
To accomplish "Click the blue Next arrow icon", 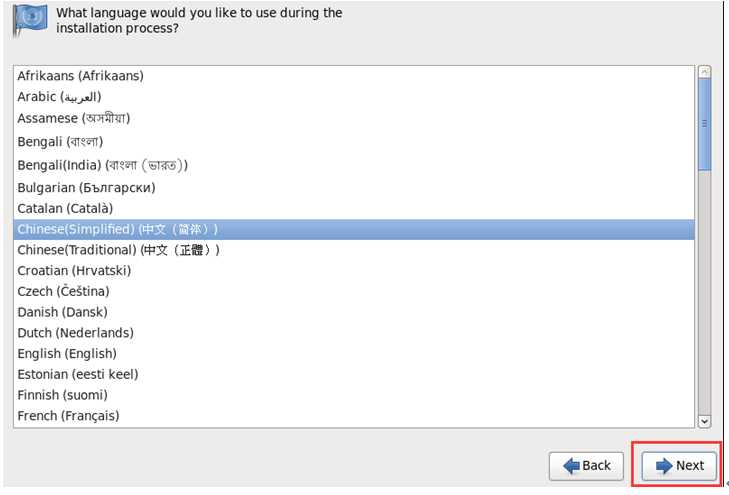I will coord(664,465).
